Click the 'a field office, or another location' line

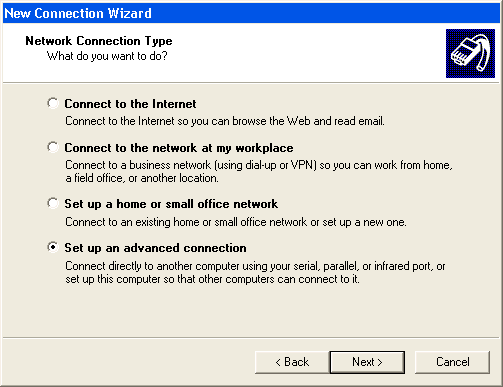[x=142, y=178]
